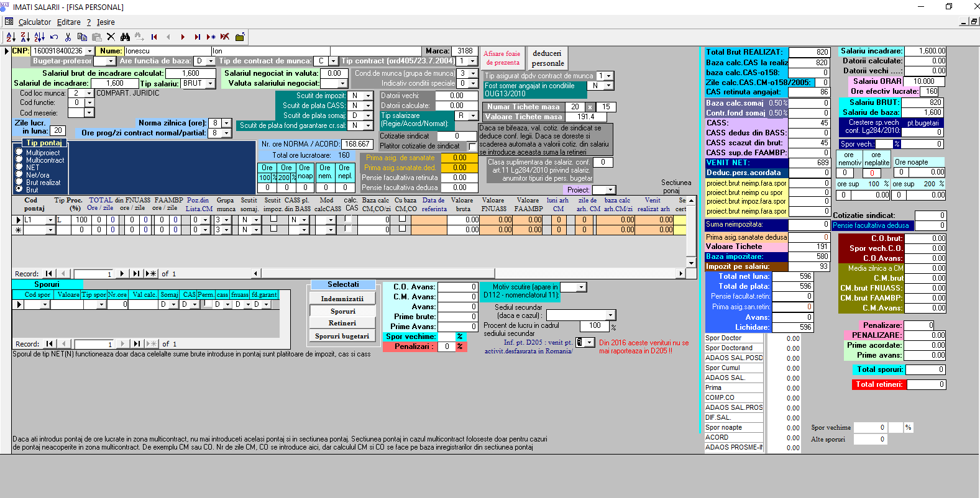The height and width of the screenshot is (498, 980).
Task: Open the CNP dropdown
Action: pos(89,51)
